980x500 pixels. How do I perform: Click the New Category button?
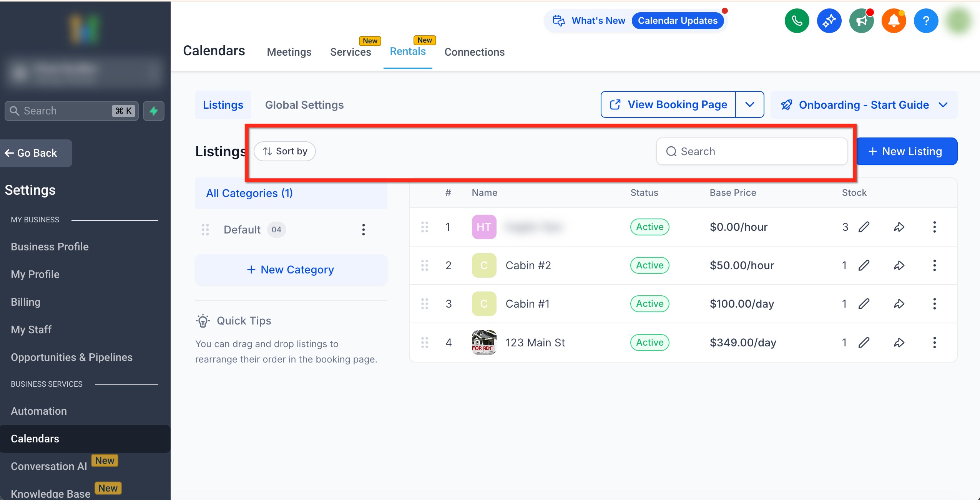coord(291,270)
